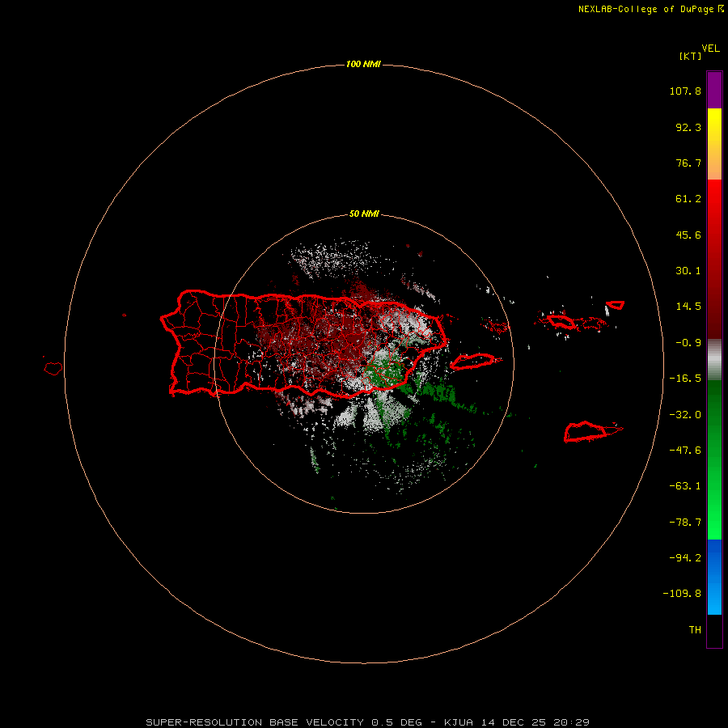Screen dimensions: 728x728
Task: Click the -16.5 velocity scale value
Action: pos(685,379)
